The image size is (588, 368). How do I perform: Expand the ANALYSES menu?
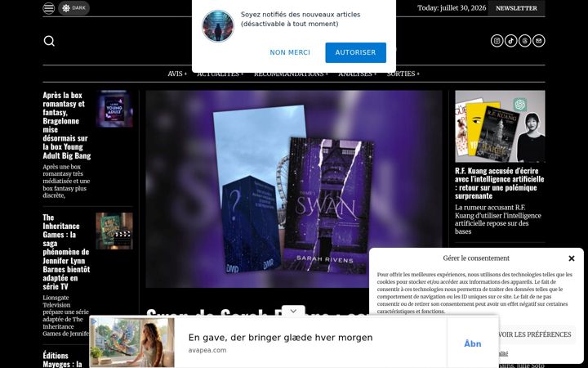pyautogui.click(x=358, y=74)
